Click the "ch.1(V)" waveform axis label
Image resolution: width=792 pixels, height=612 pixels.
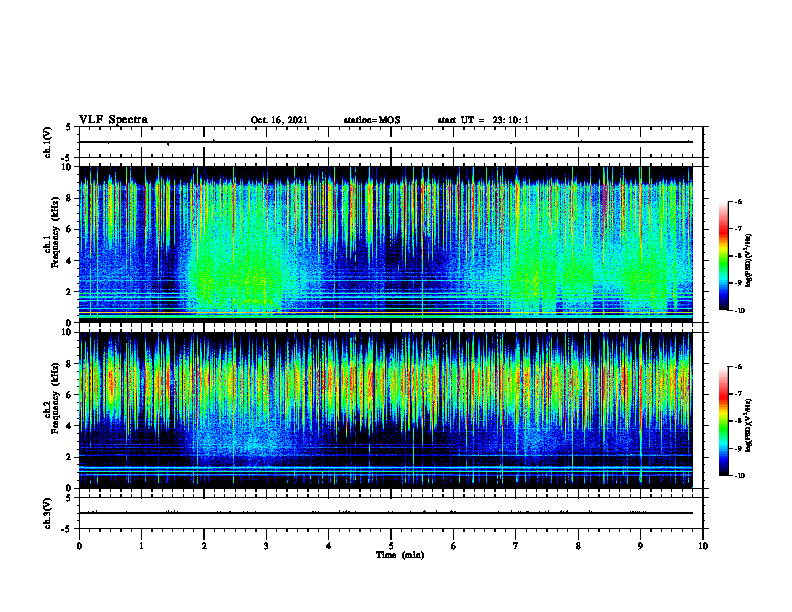pyautogui.click(x=48, y=142)
